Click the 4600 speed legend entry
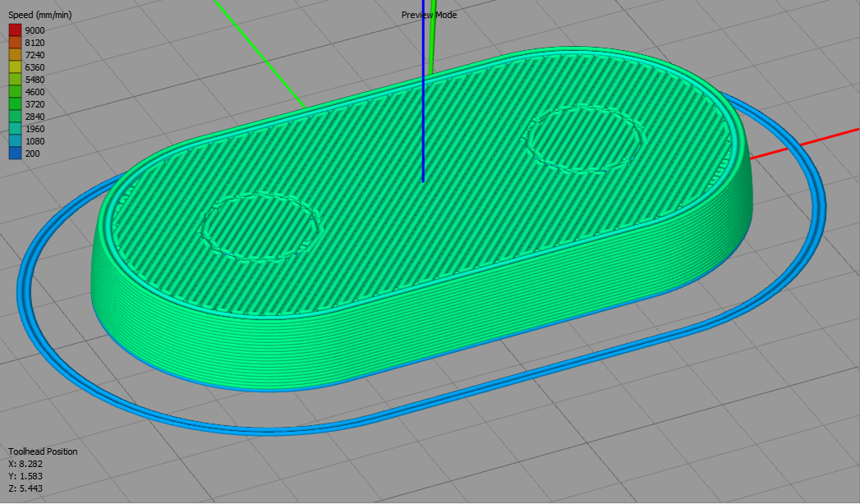 click(x=15, y=92)
